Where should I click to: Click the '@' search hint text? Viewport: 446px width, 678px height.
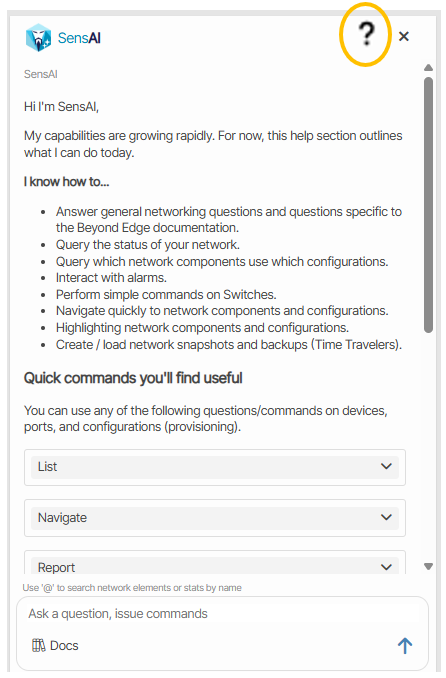tap(132, 588)
